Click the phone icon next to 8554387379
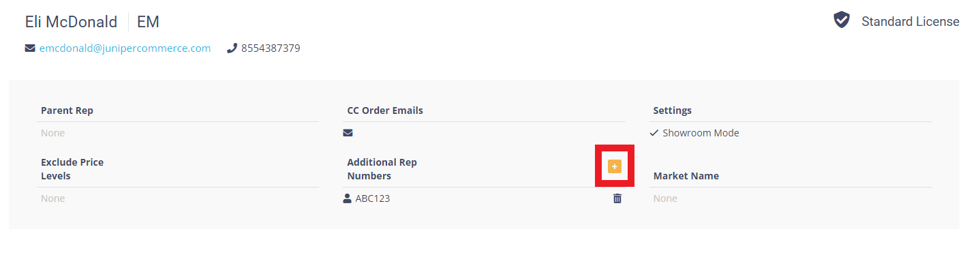 click(x=232, y=48)
